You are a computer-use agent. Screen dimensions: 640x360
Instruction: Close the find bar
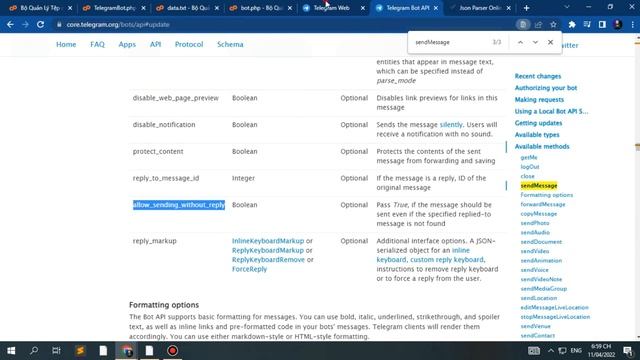coord(550,42)
